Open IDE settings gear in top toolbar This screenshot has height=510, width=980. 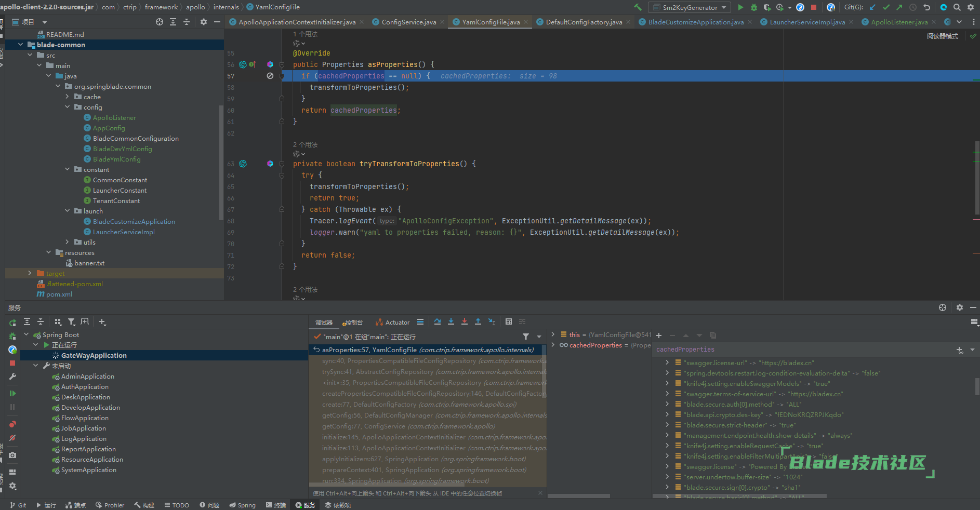[x=970, y=7]
